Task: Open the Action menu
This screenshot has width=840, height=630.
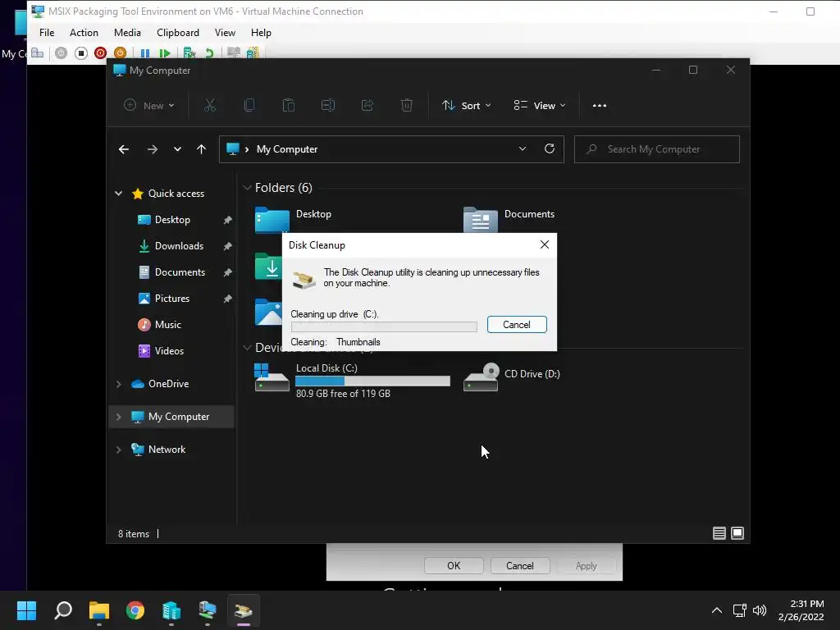Action: coord(84,33)
